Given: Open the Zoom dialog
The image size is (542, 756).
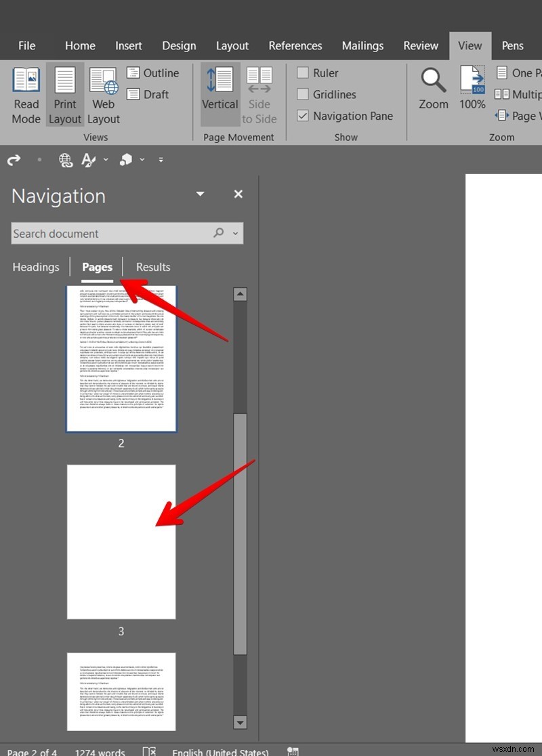Looking at the screenshot, I should (x=433, y=88).
